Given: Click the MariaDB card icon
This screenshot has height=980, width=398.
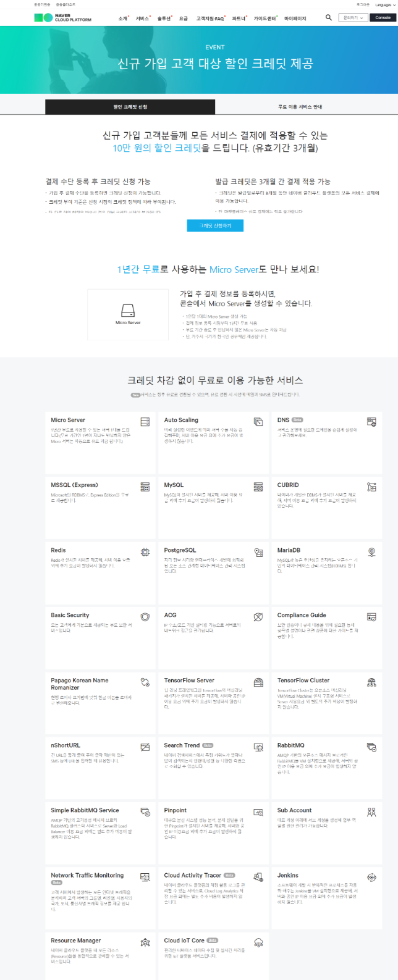Looking at the screenshot, I should [x=371, y=552].
